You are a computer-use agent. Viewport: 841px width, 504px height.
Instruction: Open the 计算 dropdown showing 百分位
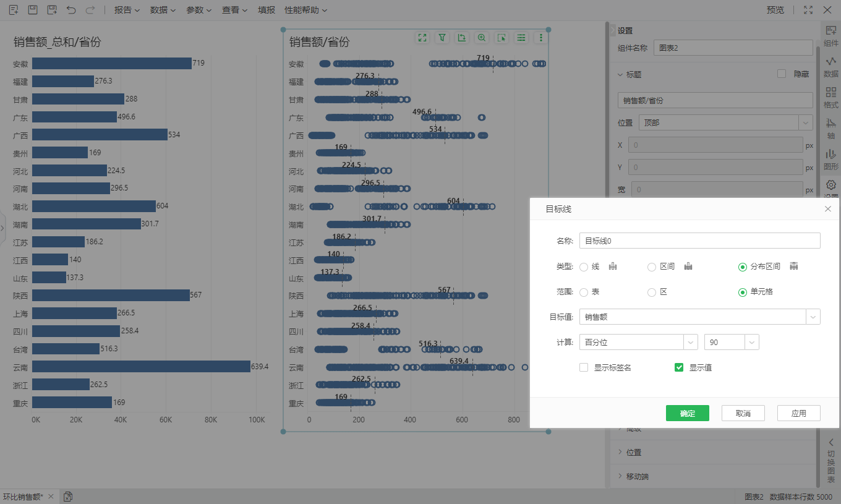coord(638,342)
